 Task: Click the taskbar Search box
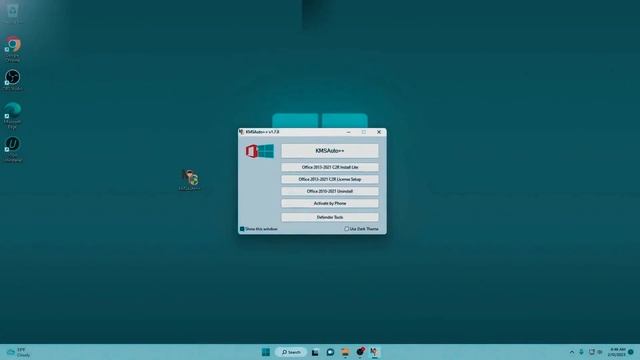(x=291, y=352)
